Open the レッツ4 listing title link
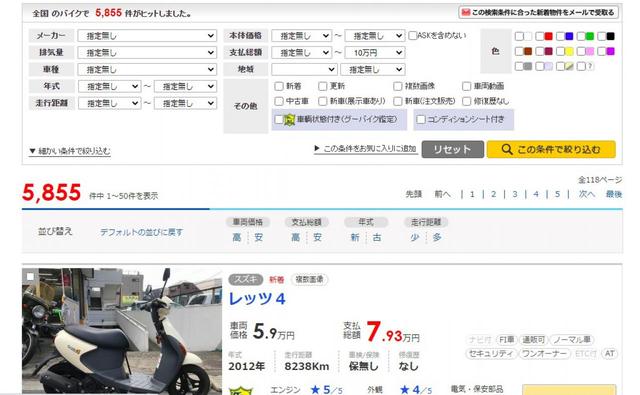 click(x=257, y=299)
